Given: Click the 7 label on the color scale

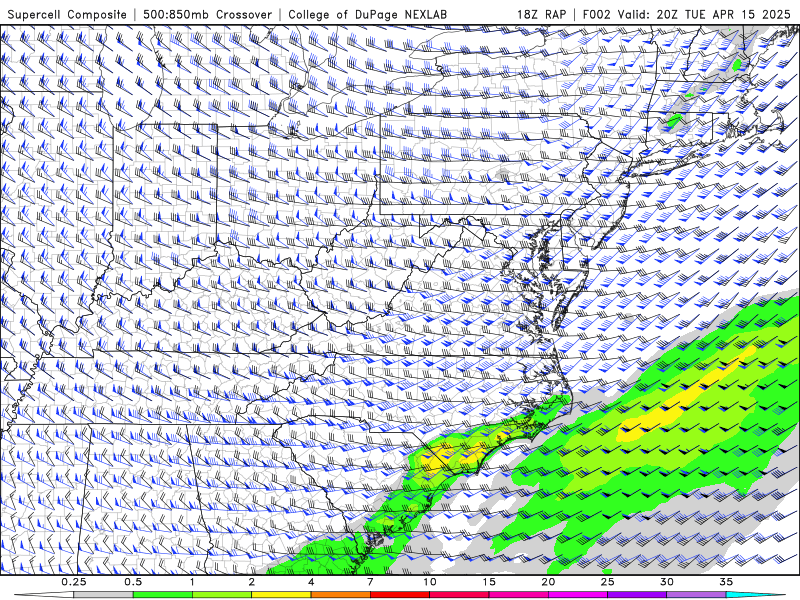Looking at the screenshot, I should 370,582.
